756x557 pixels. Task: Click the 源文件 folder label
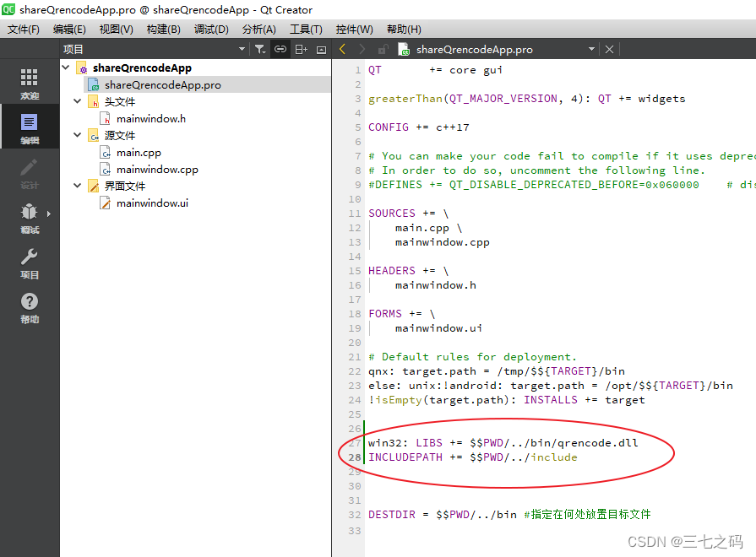[x=120, y=135]
